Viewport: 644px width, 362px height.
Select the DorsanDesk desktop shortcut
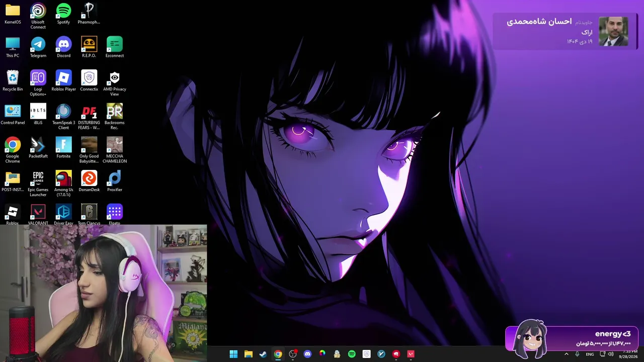[89, 182]
